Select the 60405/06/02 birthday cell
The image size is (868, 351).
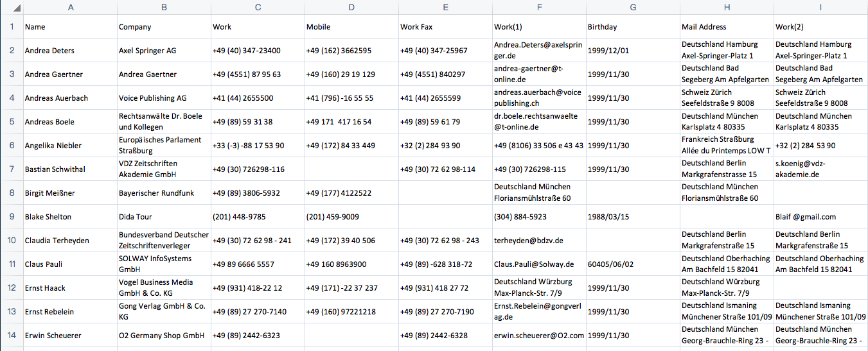[x=633, y=264]
